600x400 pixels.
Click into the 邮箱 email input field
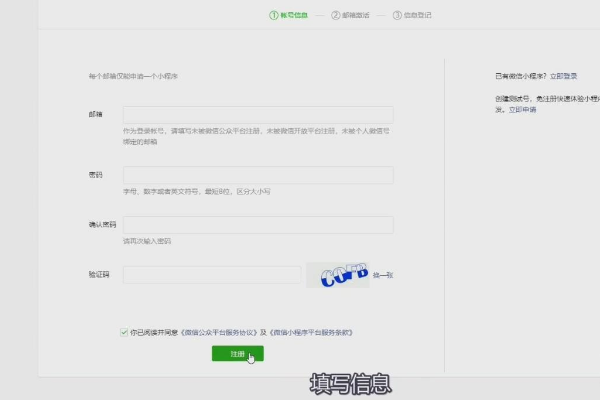(x=258, y=115)
